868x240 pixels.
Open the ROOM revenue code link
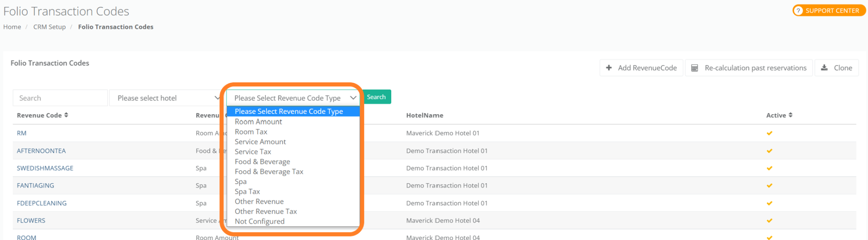click(27, 237)
